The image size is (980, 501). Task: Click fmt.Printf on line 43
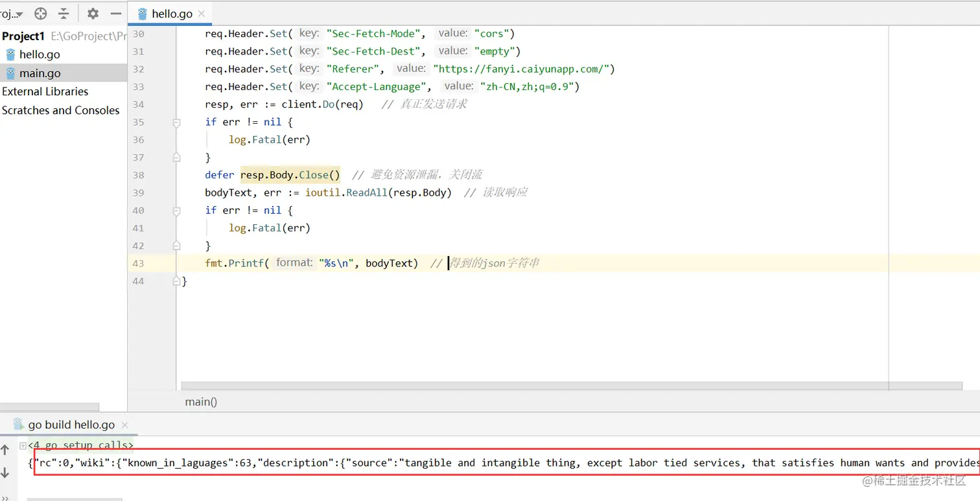(x=235, y=263)
